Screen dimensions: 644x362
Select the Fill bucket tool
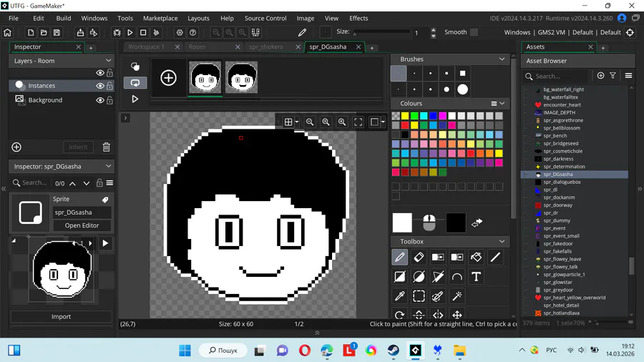coord(477,258)
